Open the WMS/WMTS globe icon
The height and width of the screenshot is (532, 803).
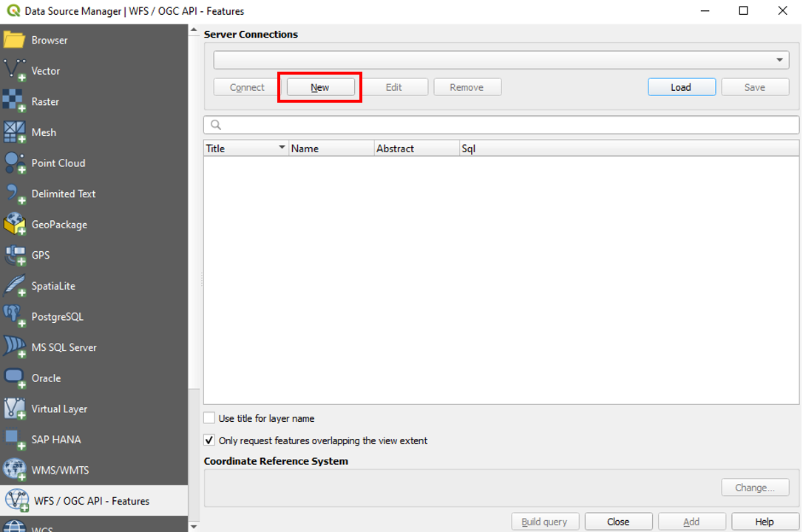[14, 470]
